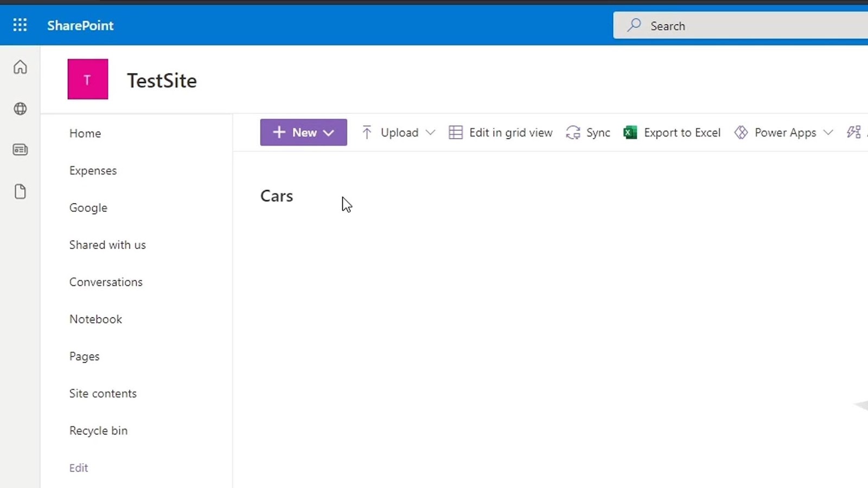The image size is (868, 488).
Task: Open the My files page icon
Action: pos(20,191)
